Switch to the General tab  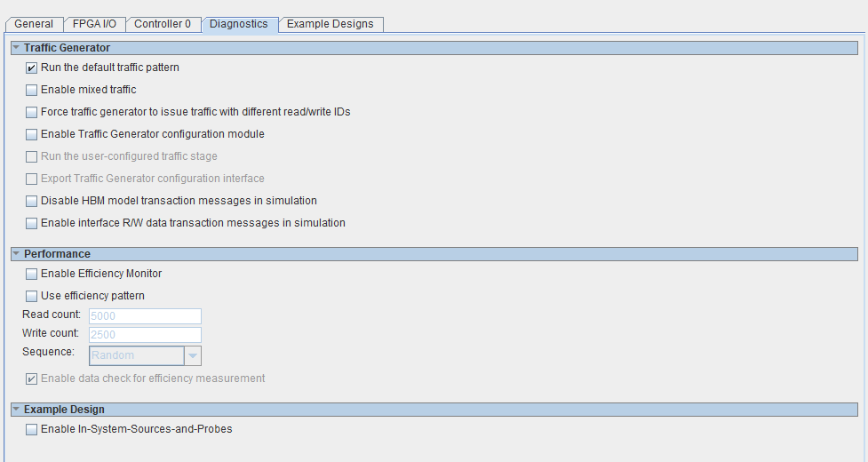(x=34, y=24)
